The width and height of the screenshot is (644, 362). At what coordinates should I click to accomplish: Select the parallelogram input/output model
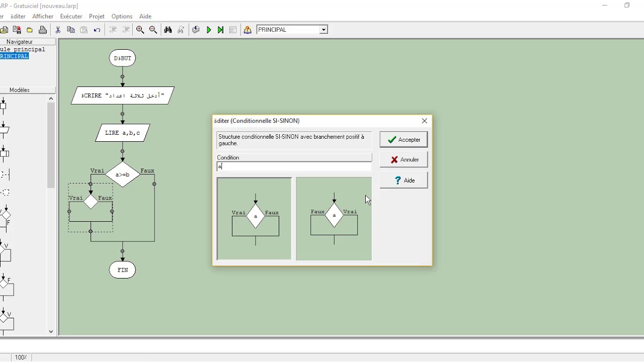pos(4,130)
